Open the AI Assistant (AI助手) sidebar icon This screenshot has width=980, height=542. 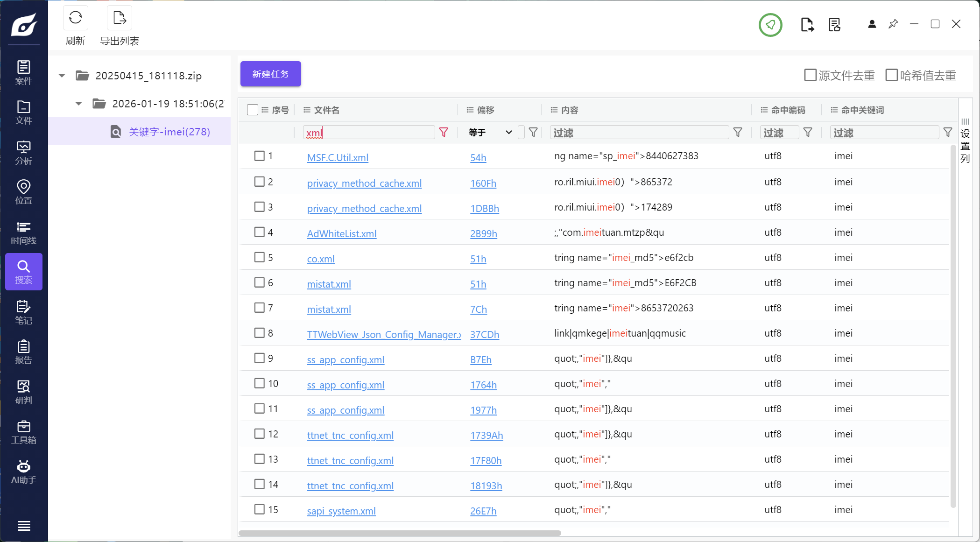tap(23, 472)
